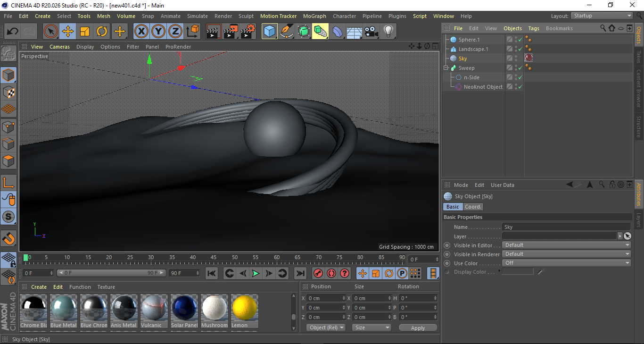Select the Live Selection tool

(x=51, y=32)
